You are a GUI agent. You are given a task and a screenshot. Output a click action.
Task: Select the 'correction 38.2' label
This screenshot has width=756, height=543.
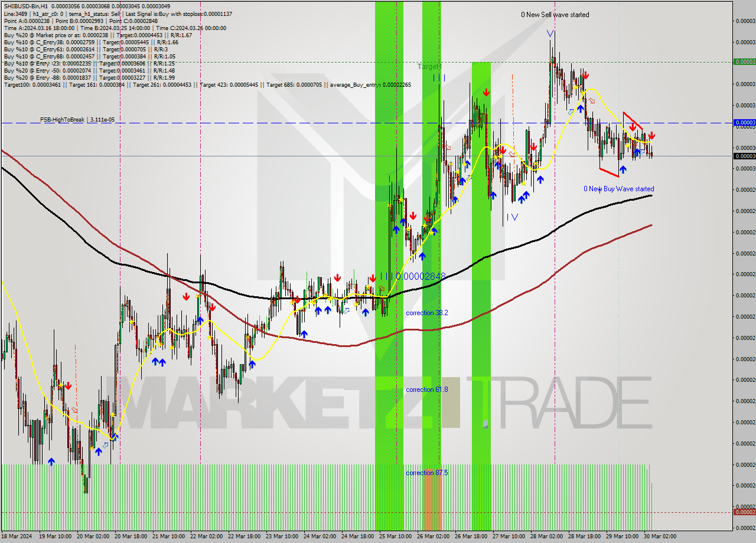(426, 313)
